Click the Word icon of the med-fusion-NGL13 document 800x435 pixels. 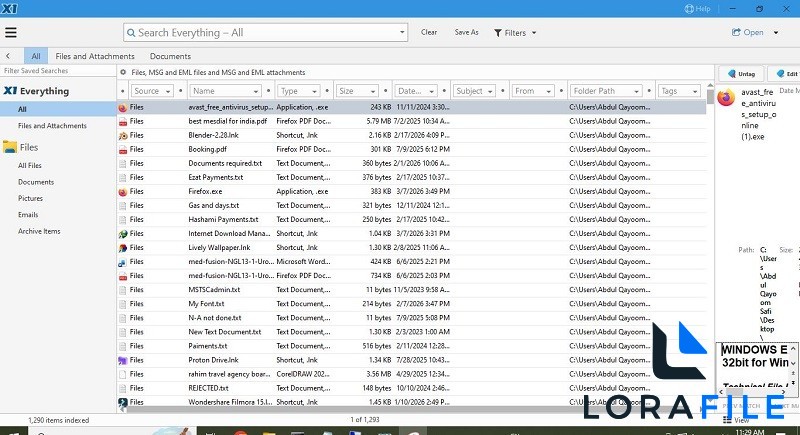click(122, 262)
